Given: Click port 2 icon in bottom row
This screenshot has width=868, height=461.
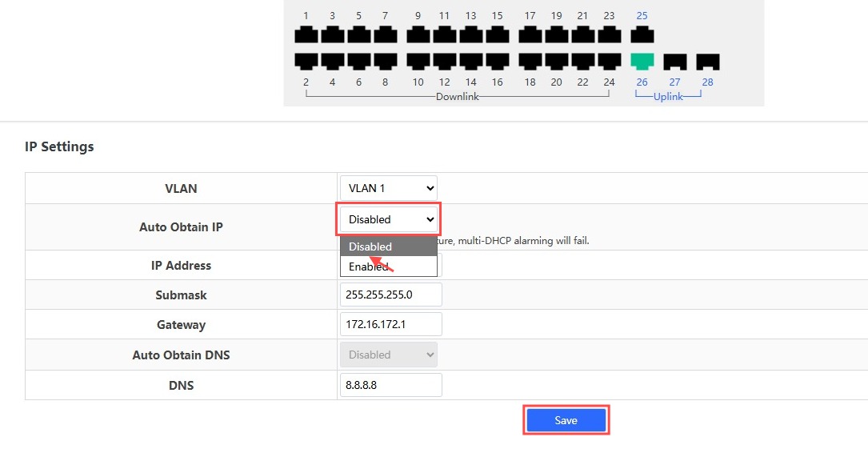Looking at the screenshot, I should (x=306, y=62).
